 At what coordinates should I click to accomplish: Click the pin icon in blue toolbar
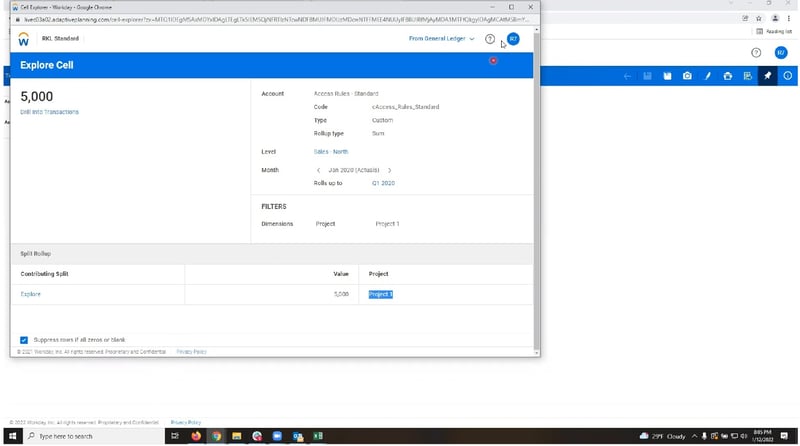(767, 76)
